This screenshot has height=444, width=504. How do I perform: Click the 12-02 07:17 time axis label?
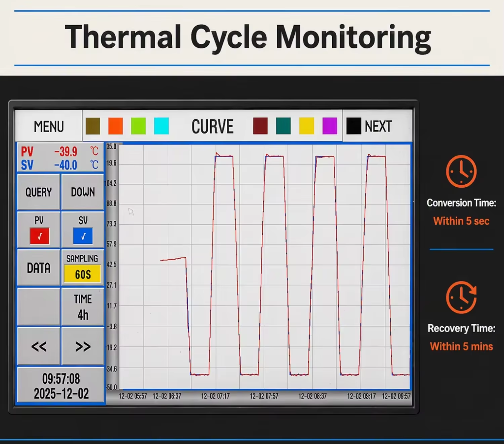pos(215,396)
